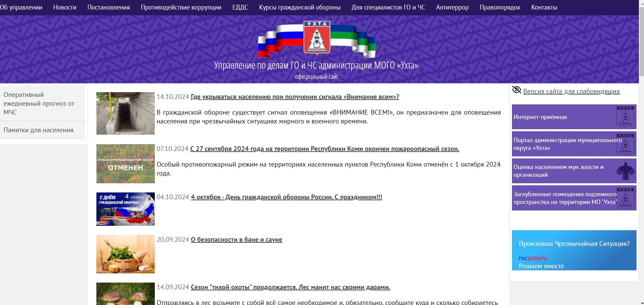
Task: Click the date 04.10.2024
Action: click(173, 197)
